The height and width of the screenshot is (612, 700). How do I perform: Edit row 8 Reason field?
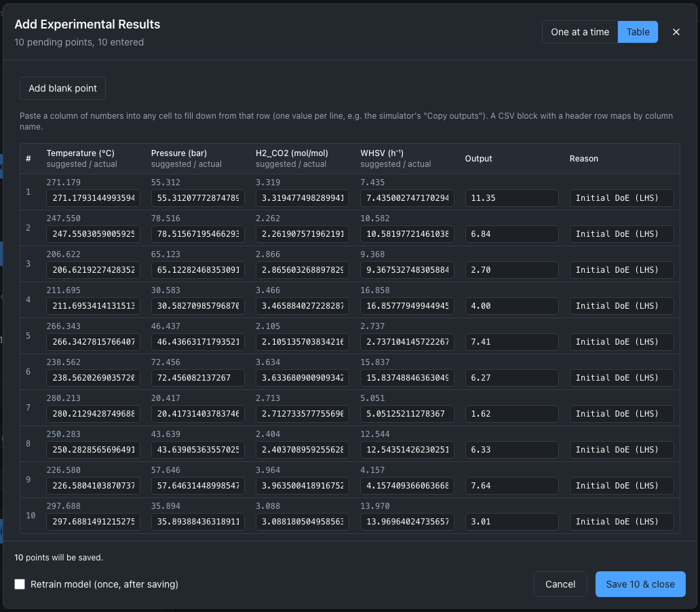(x=621, y=450)
